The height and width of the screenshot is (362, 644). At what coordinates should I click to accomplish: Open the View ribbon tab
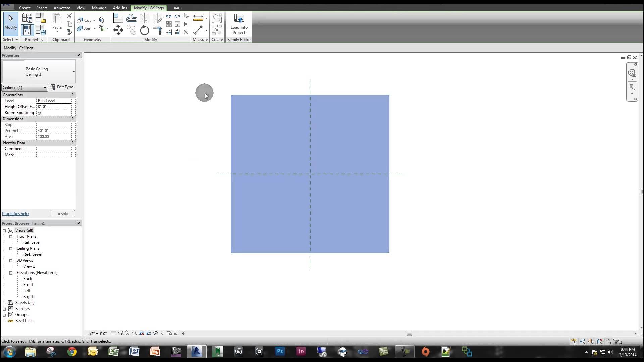coord(81,8)
